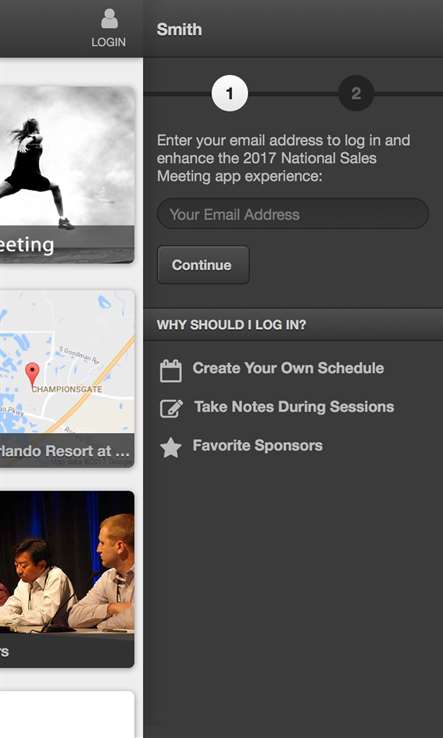
Task: Click the Smith panel title
Action: (179, 29)
